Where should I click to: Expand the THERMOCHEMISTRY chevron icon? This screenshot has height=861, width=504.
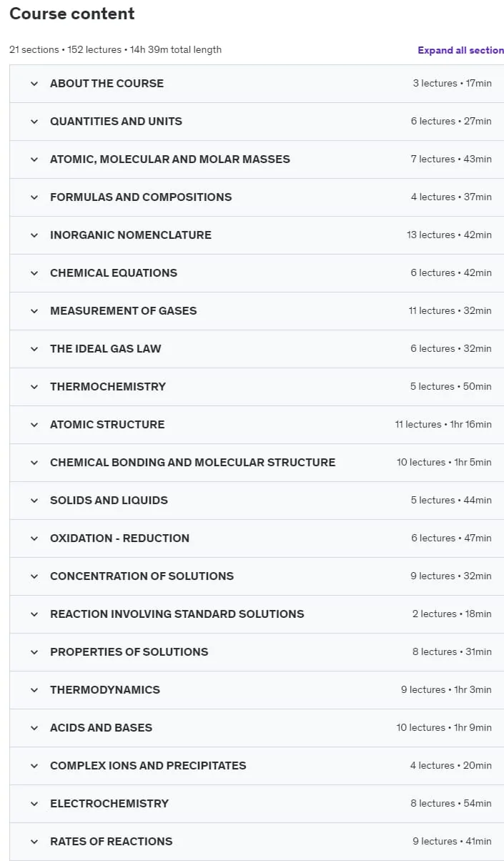pos(34,387)
